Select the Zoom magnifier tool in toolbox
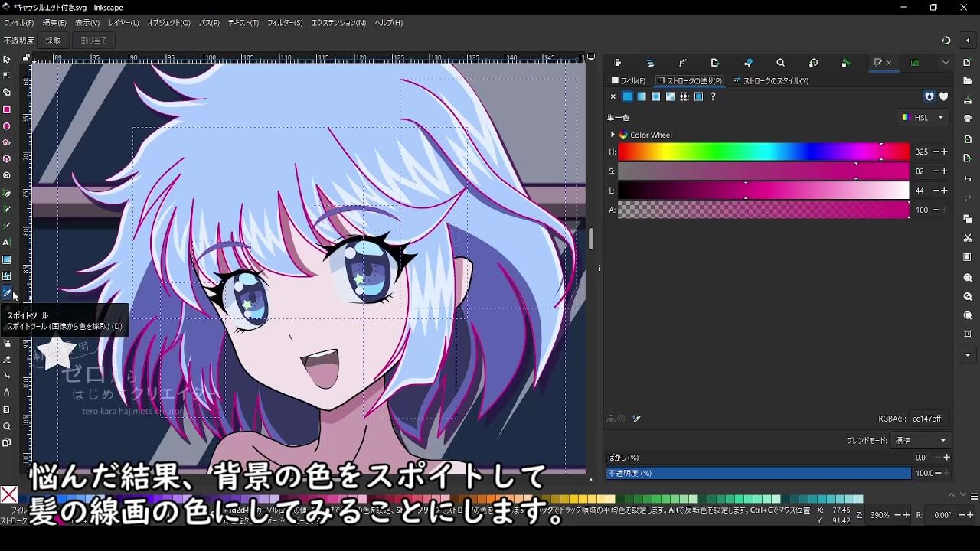The width and height of the screenshot is (980, 551). [x=7, y=426]
